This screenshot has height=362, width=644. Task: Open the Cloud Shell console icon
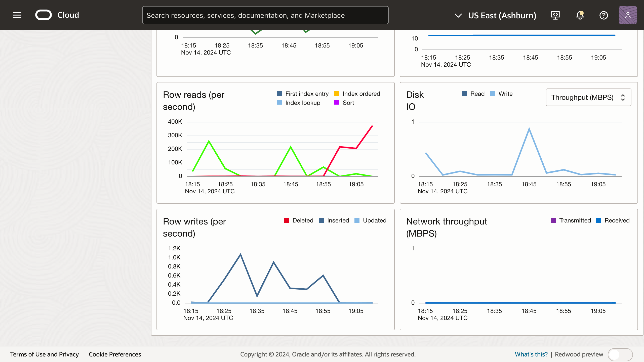(x=555, y=15)
